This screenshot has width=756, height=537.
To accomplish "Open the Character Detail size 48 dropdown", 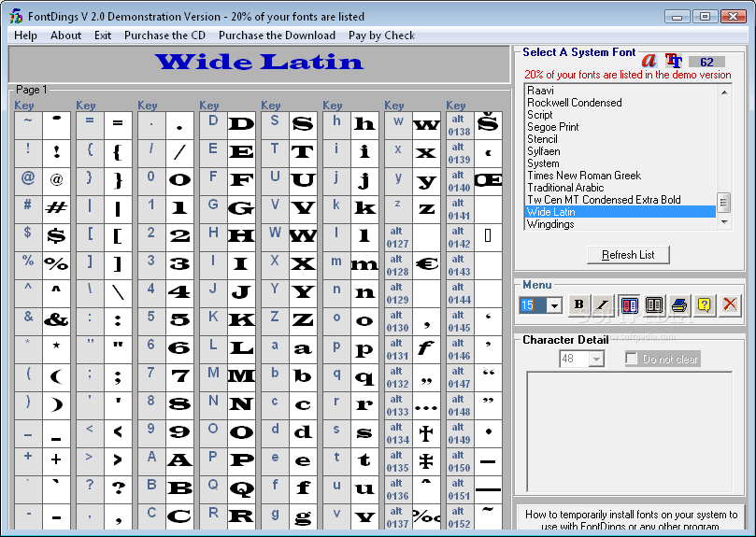I will [597, 360].
